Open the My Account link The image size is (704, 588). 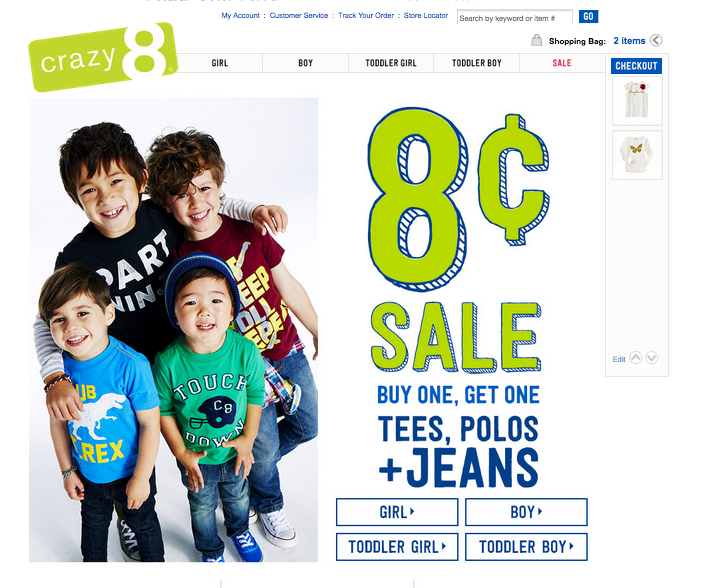[240, 15]
